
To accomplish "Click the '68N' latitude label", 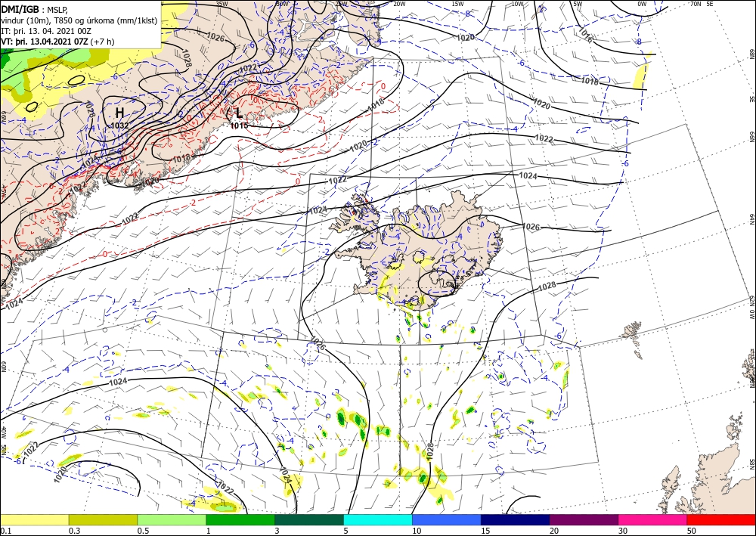I will (x=751, y=54).
